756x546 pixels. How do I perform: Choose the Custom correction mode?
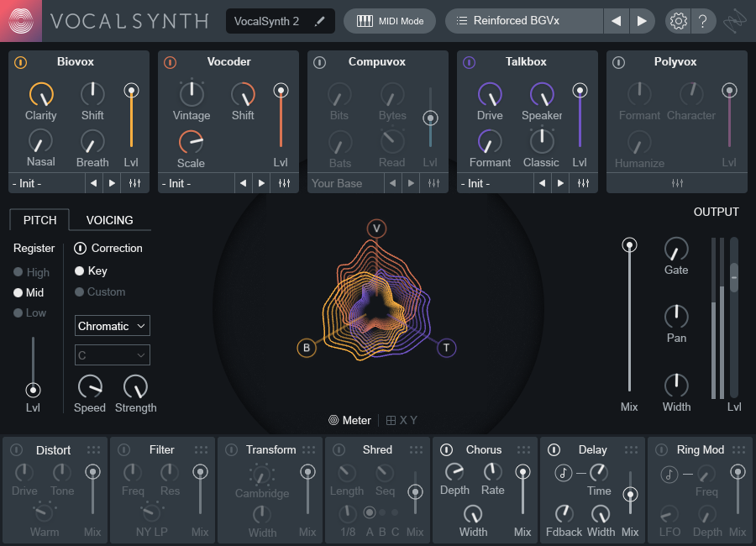(x=100, y=291)
